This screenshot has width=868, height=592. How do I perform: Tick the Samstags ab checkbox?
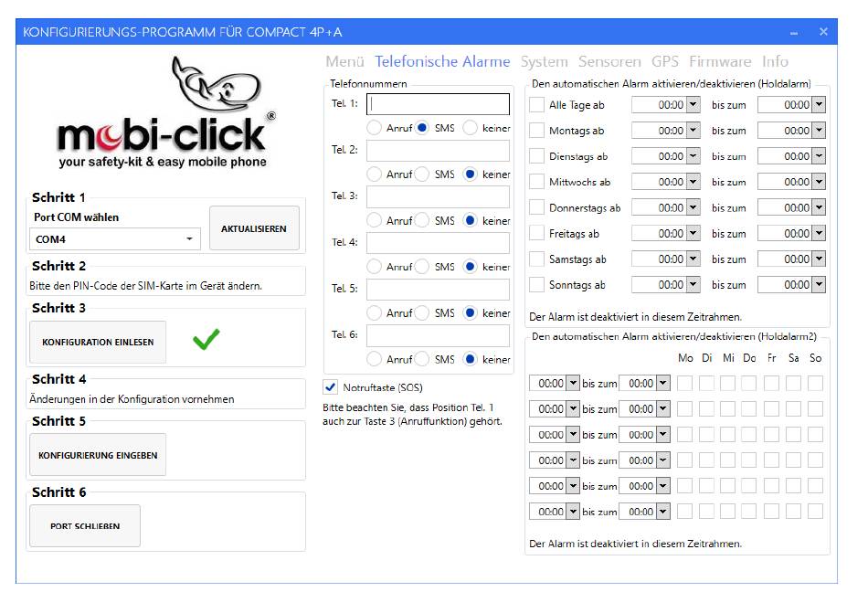pyautogui.click(x=537, y=259)
